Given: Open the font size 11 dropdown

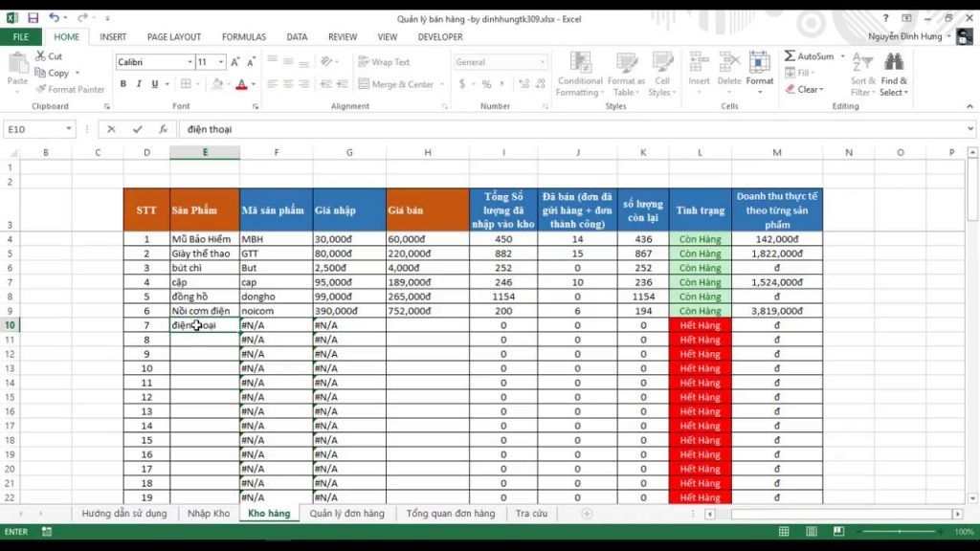Looking at the screenshot, I should tap(221, 62).
